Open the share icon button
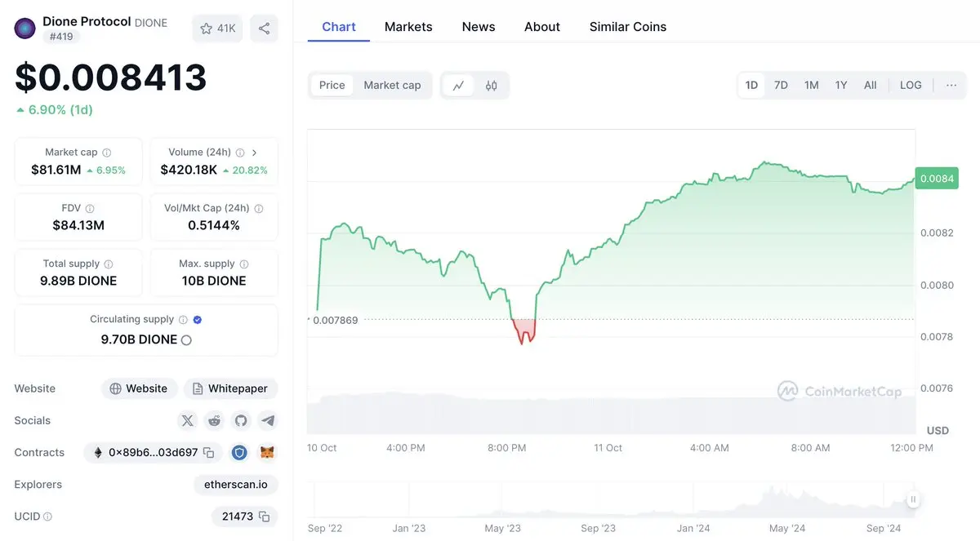This screenshot has height=541, width=980. coord(264,29)
